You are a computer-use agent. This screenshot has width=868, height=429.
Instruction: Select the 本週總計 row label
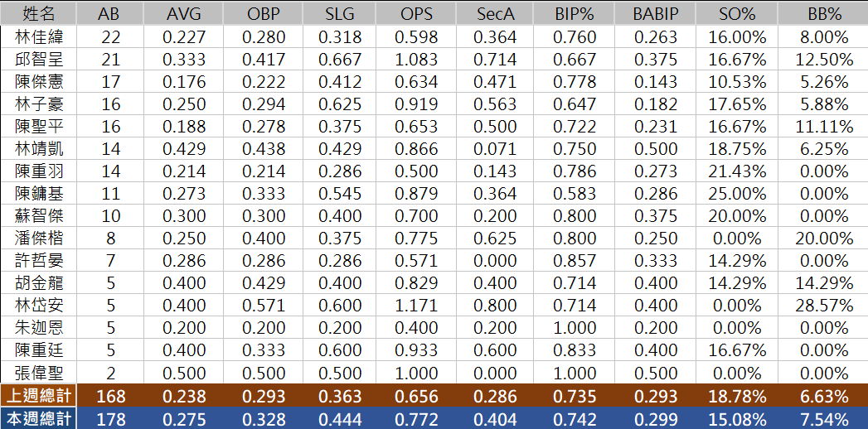point(38,418)
